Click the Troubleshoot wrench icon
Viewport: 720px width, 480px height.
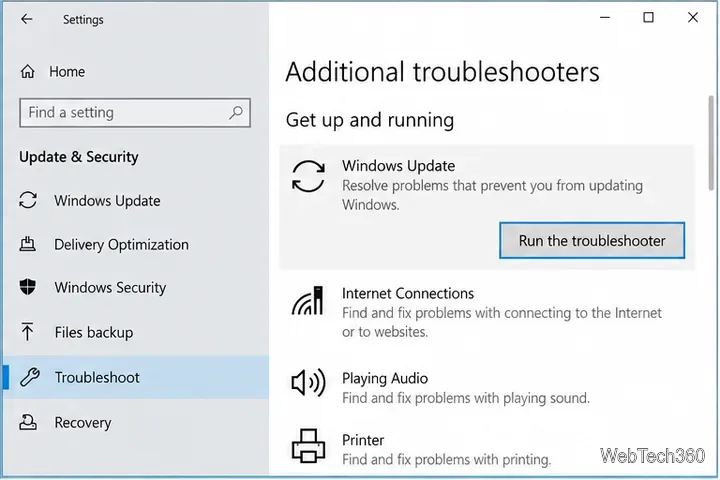pyautogui.click(x=29, y=377)
